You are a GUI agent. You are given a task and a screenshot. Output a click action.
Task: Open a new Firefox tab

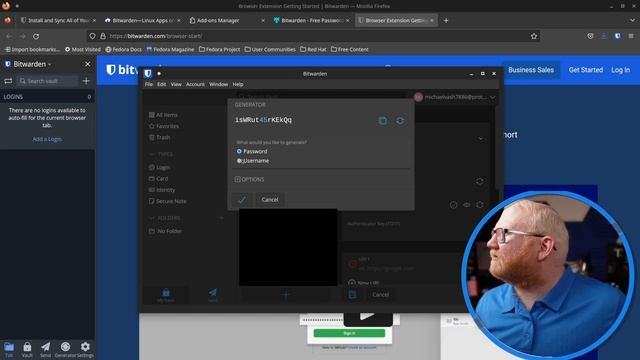point(446,20)
